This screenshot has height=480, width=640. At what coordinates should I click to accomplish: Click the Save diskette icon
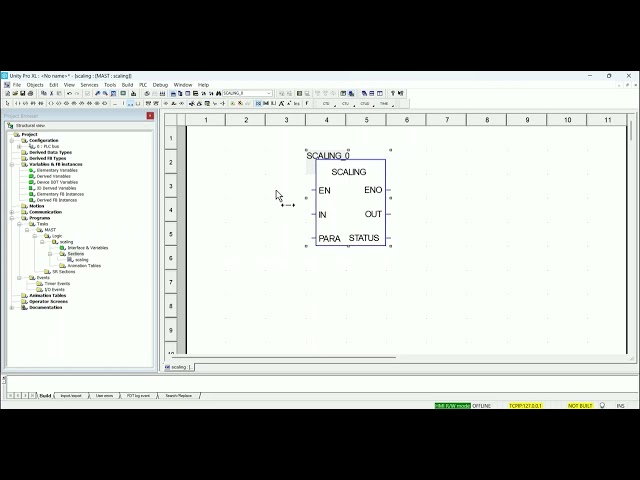pyautogui.click(x=22, y=93)
